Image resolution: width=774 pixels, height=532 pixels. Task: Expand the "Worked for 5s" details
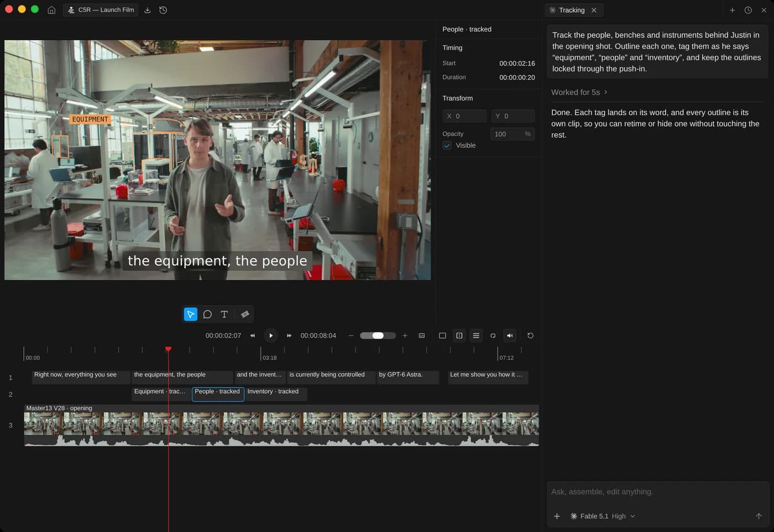point(579,92)
